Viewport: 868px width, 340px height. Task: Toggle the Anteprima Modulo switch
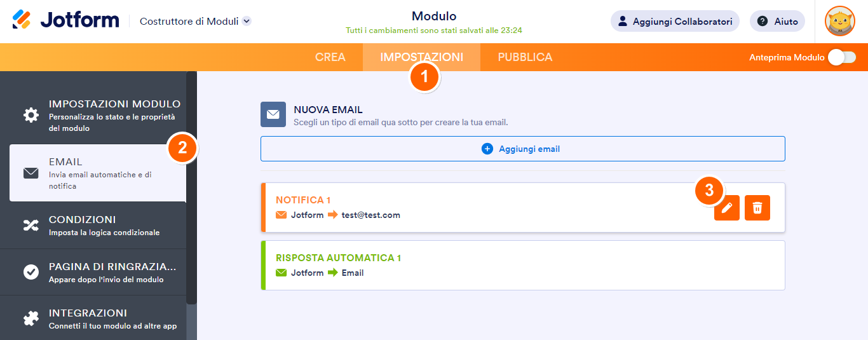842,57
